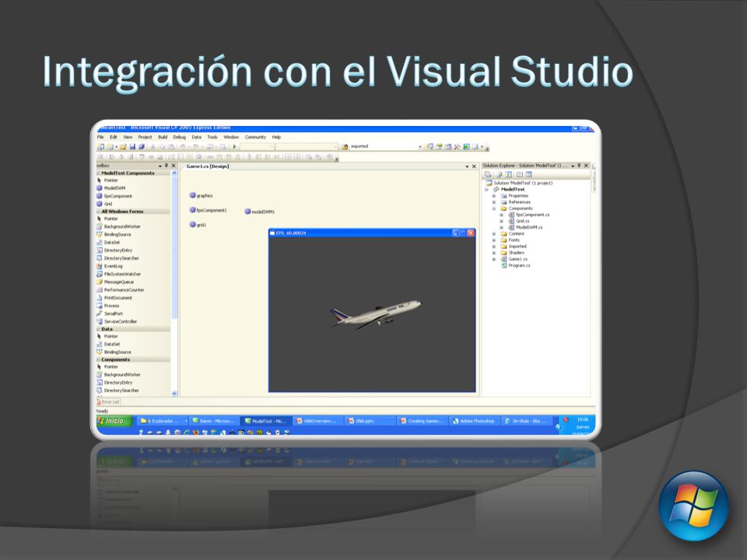Open the Solution Explorer window position dropdown
This screenshot has width=747, height=560.
[x=573, y=166]
